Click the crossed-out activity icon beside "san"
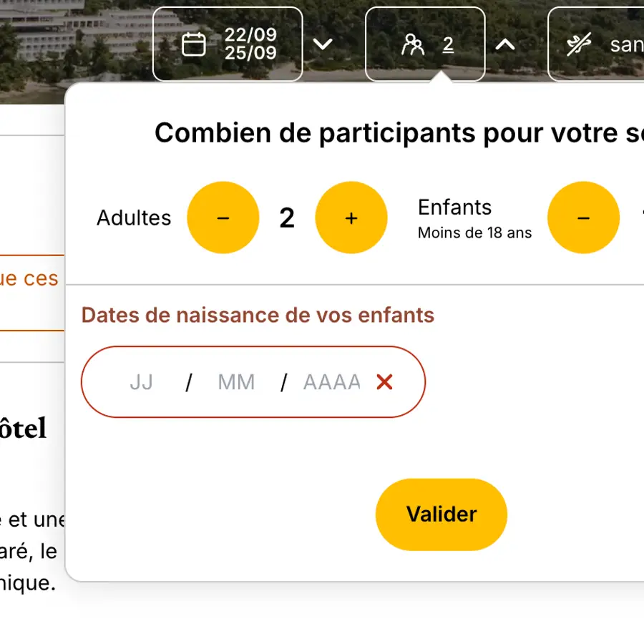Viewport: 644px width, 644px height. [x=577, y=45]
